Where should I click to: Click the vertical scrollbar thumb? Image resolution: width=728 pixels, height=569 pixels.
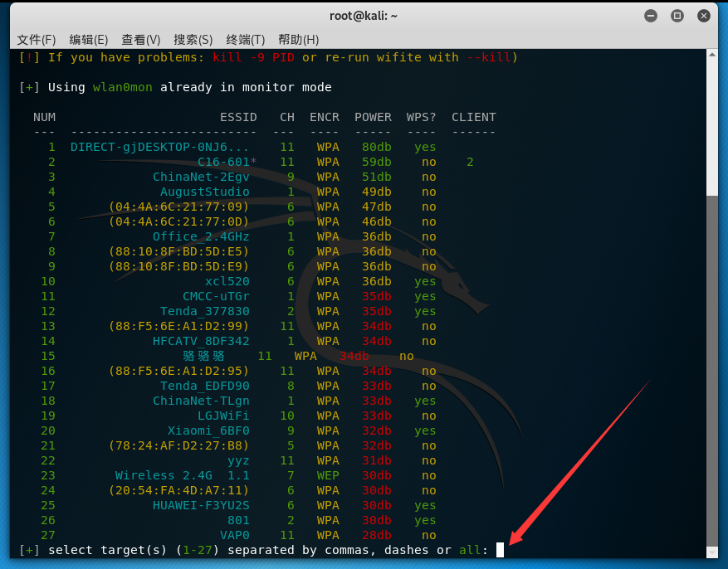[711, 371]
